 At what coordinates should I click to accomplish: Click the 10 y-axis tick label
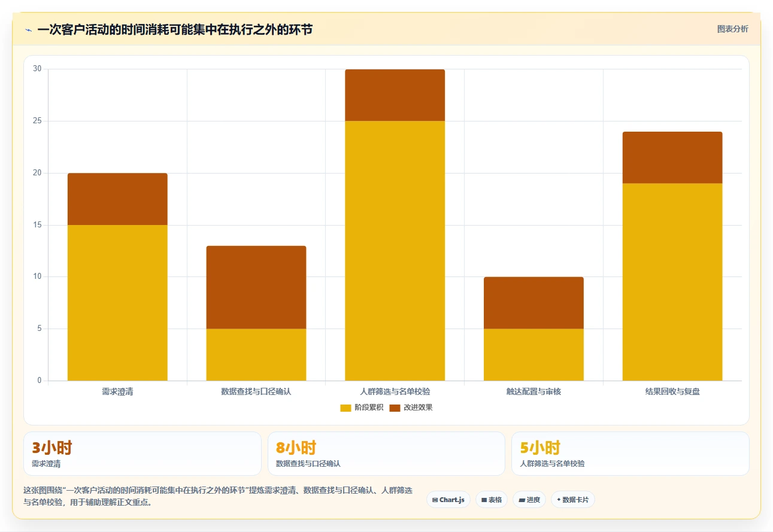(x=37, y=276)
